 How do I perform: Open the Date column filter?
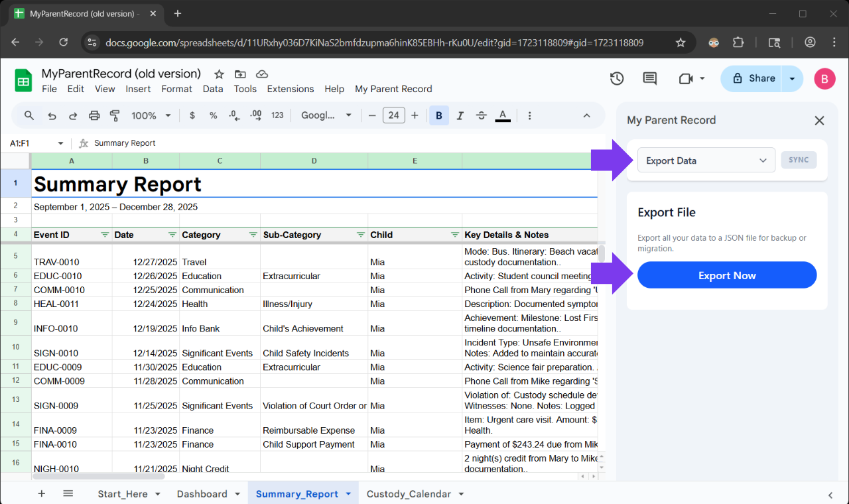[172, 235]
